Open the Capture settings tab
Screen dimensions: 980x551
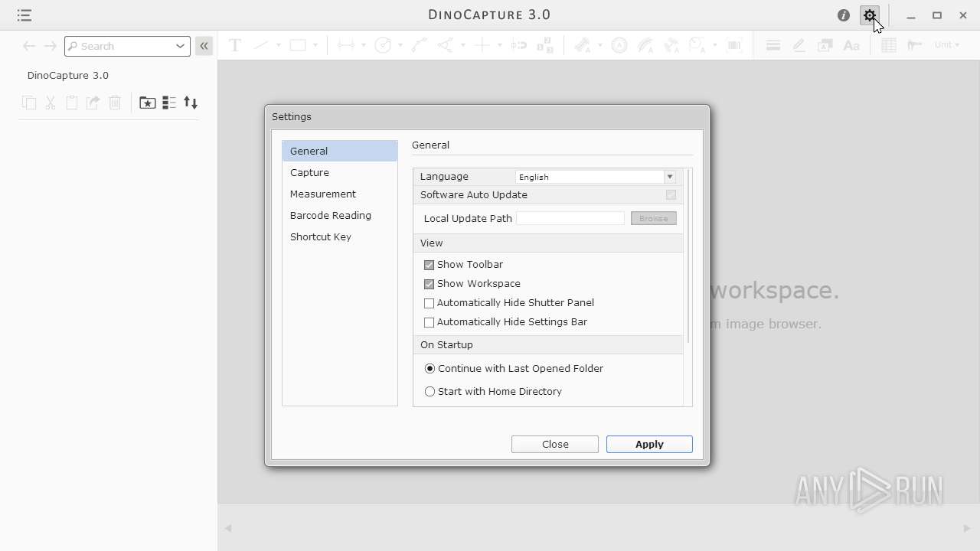coord(340,172)
